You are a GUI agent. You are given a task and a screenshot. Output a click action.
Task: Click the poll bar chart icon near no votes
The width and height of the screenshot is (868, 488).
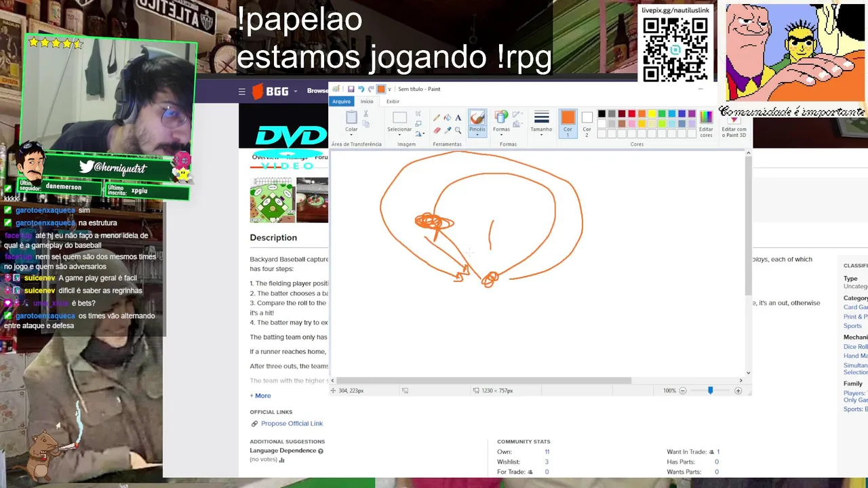(281, 460)
